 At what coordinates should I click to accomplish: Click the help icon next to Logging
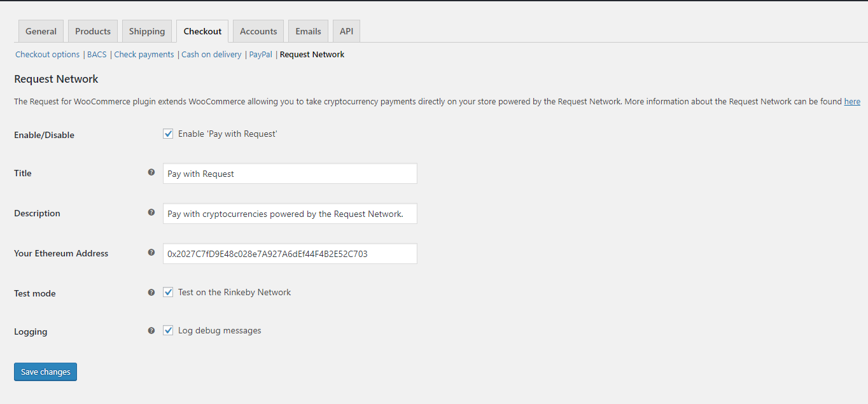pyautogui.click(x=151, y=331)
